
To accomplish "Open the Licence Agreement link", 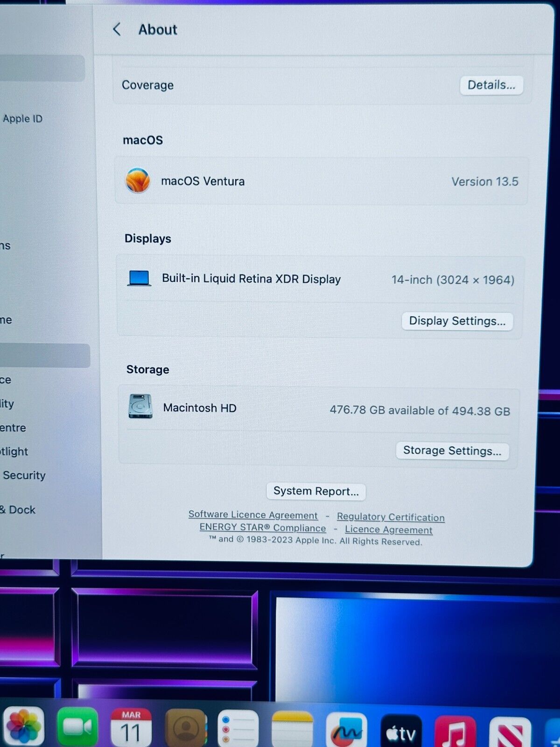I will (389, 529).
